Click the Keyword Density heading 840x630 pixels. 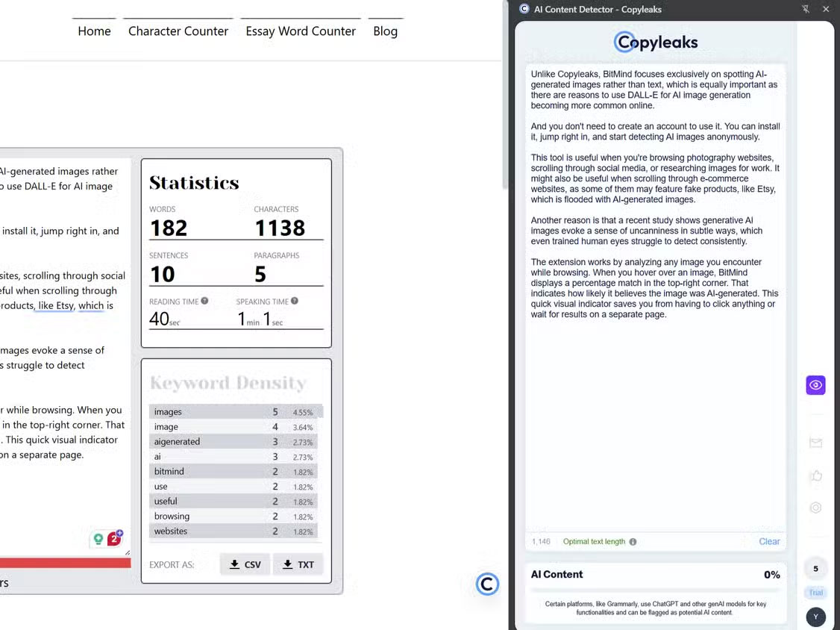click(x=228, y=383)
